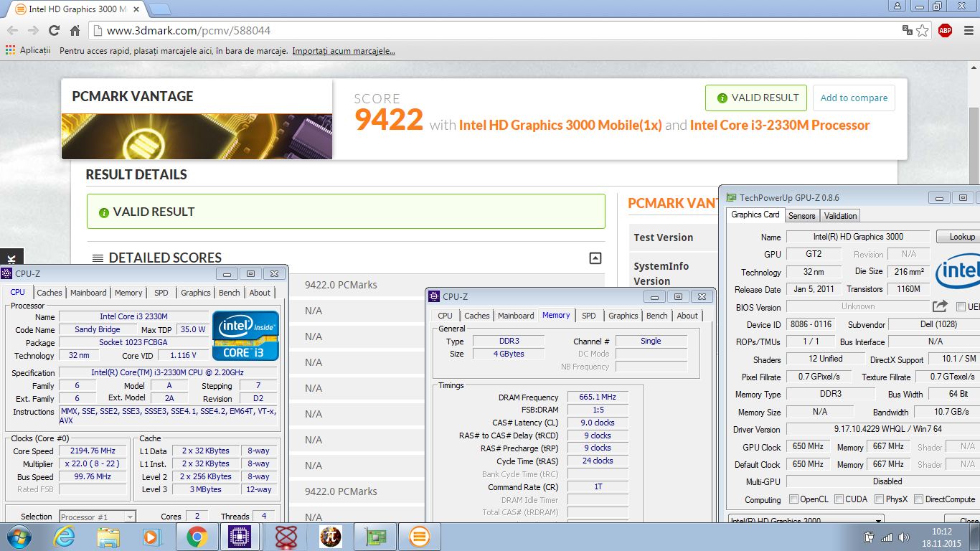Click the Intel Core i3 logo in CPU-Z

pyautogui.click(x=246, y=335)
